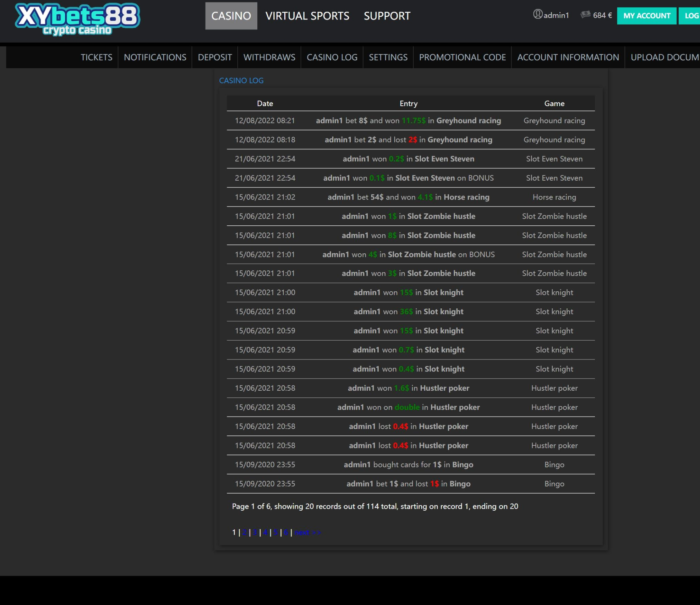Click the XYbets88 crypto casino logo
700x605 pixels.
click(77, 19)
